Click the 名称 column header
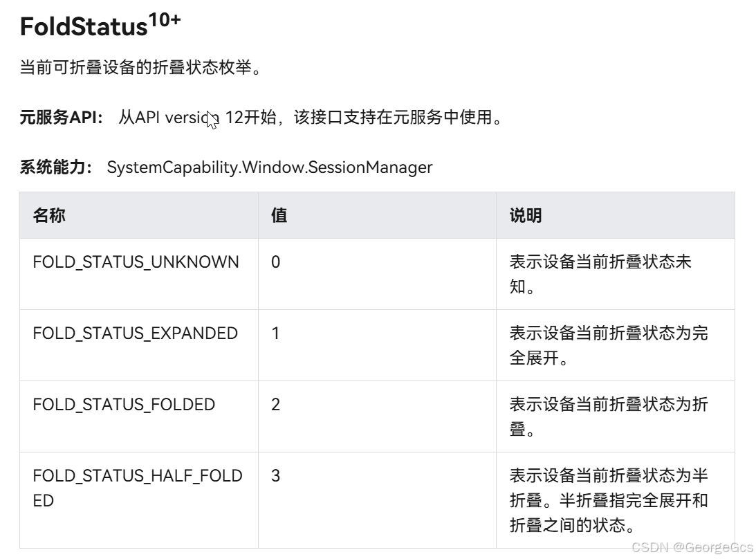Image resolution: width=756 pixels, height=559 pixels. (49, 215)
